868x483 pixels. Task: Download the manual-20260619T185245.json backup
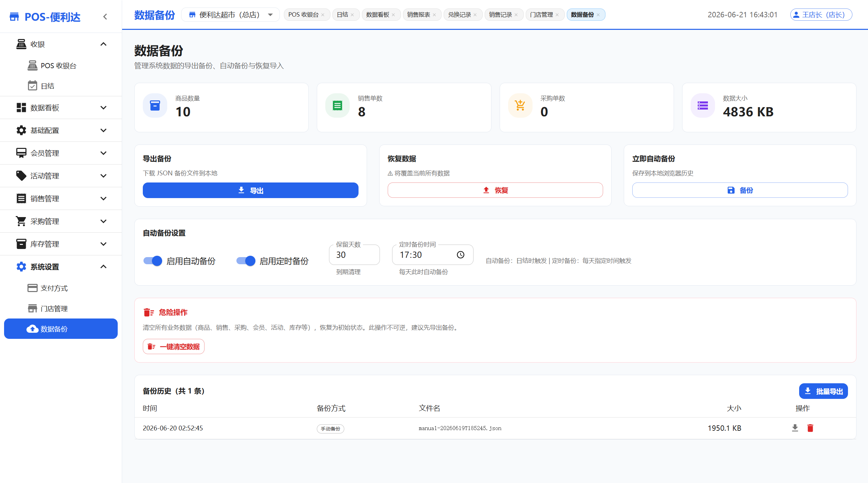click(795, 428)
